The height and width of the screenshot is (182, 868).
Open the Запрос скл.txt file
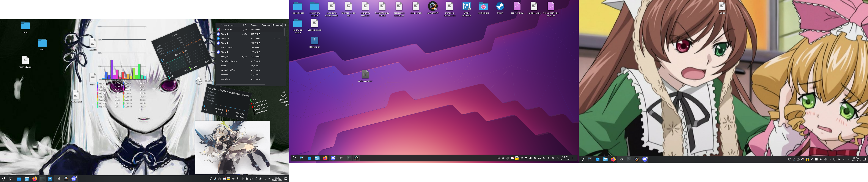tap(314, 23)
